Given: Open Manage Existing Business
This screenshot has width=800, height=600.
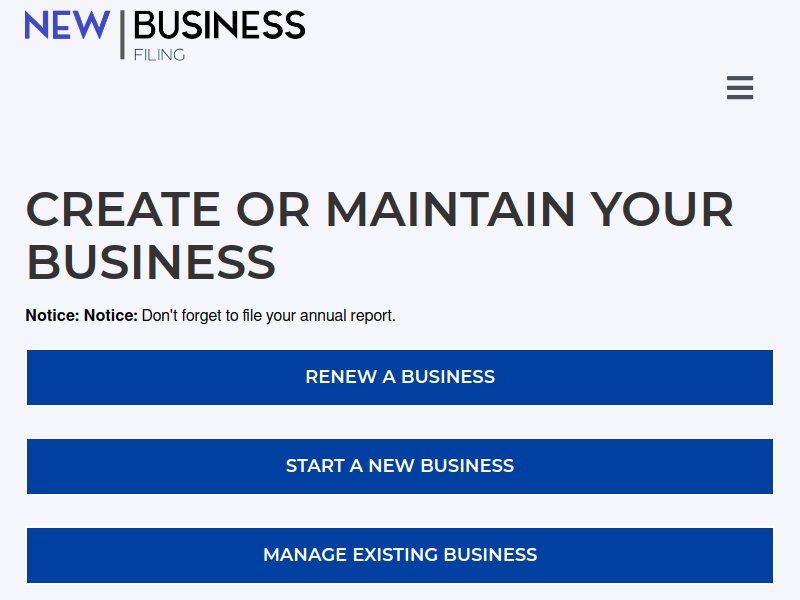Looking at the screenshot, I should pos(400,555).
